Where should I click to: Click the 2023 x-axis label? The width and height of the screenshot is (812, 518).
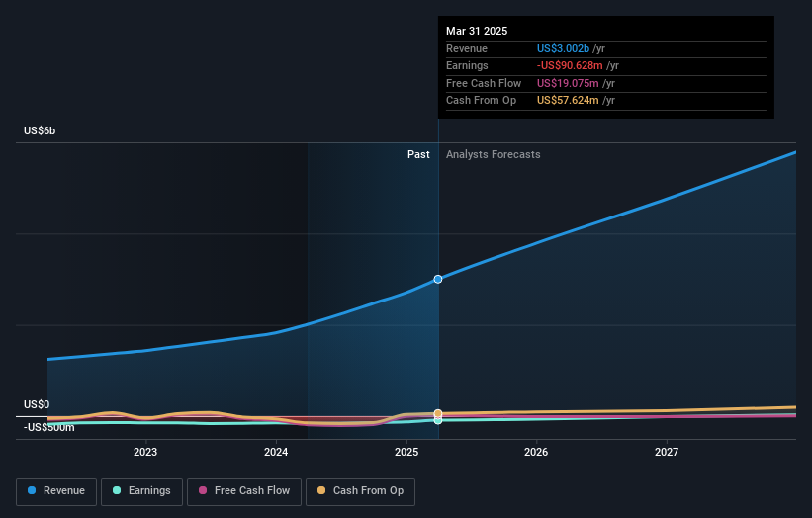pos(145,452)
